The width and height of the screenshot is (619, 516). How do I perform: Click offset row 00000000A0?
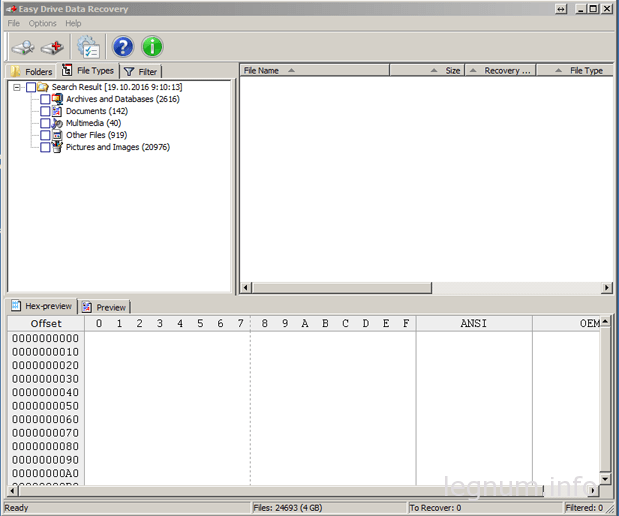pos(45,473)
